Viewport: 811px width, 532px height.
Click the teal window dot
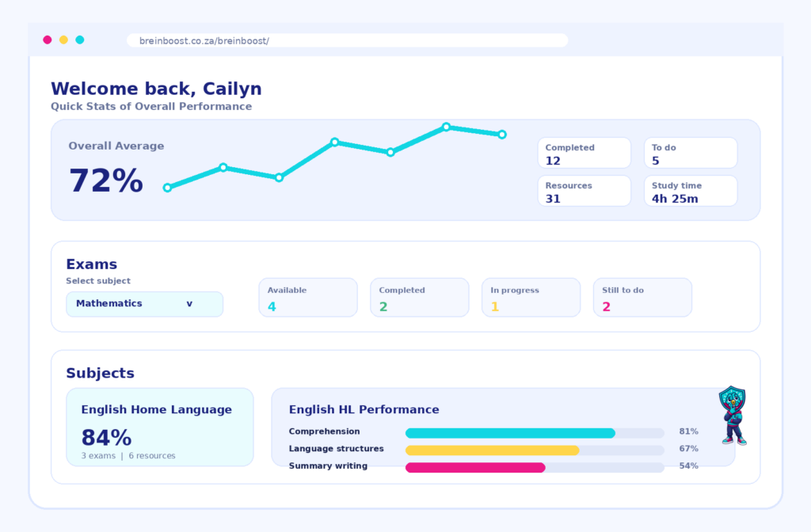tap(80, 40)
